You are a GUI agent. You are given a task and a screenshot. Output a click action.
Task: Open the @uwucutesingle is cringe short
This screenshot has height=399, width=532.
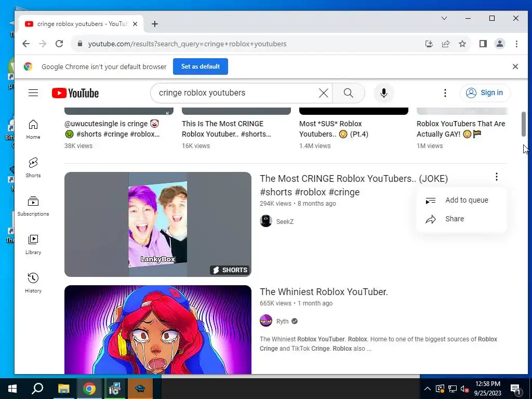point(112,129)
